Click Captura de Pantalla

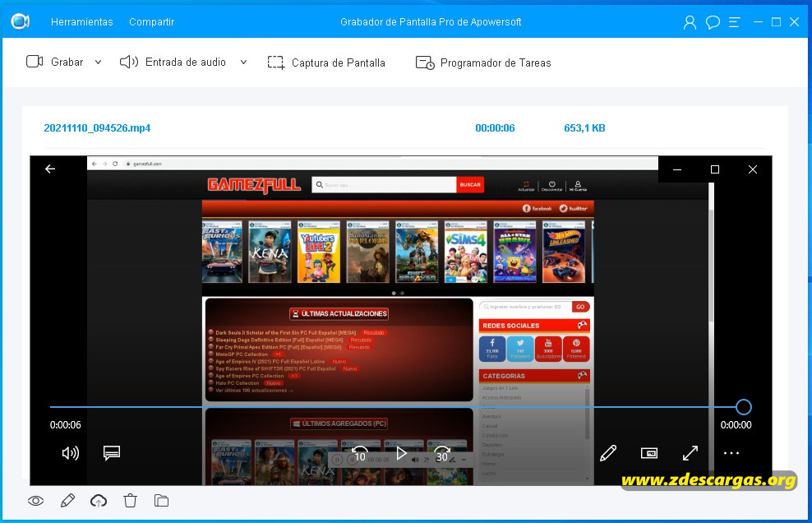[x=326, y=62]
